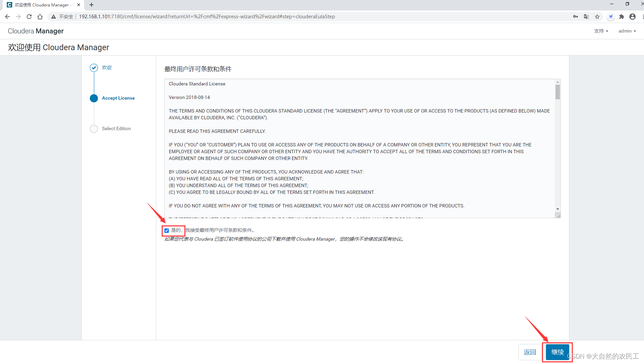Click the completed 欢迎 step checkmark icon
The height and width of the screenshot is (363, 644).
click(94, 68)
